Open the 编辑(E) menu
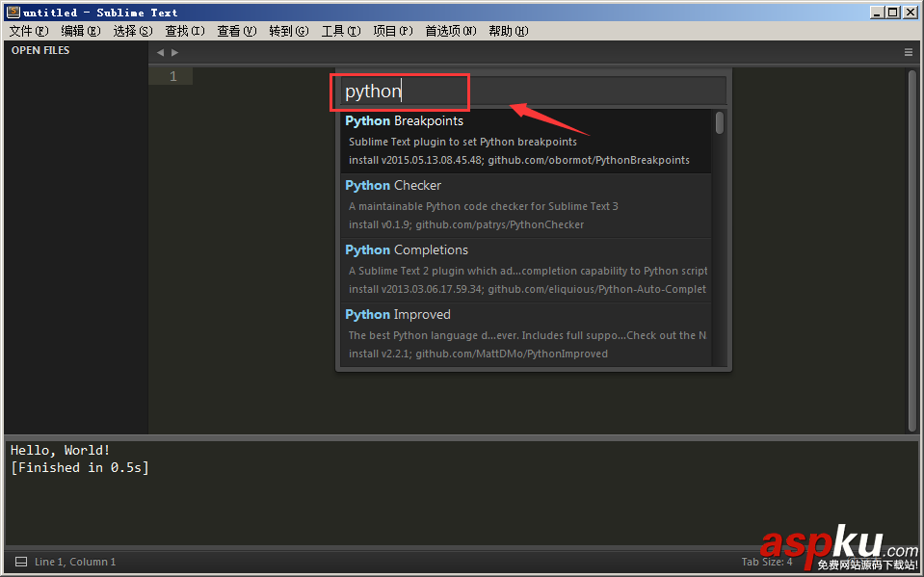This screenshot has width=924, height=577. pyautogui.click(x=81, y=31)
